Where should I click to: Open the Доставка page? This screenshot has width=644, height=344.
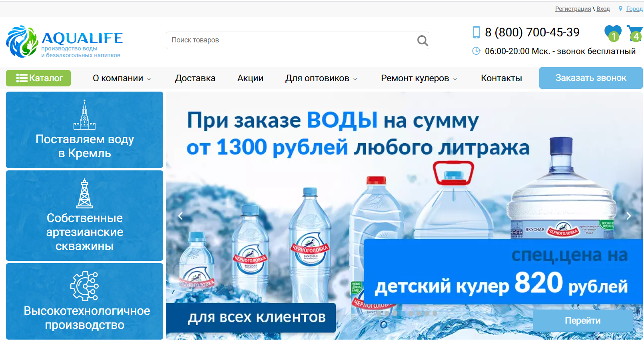pos(195,78)
